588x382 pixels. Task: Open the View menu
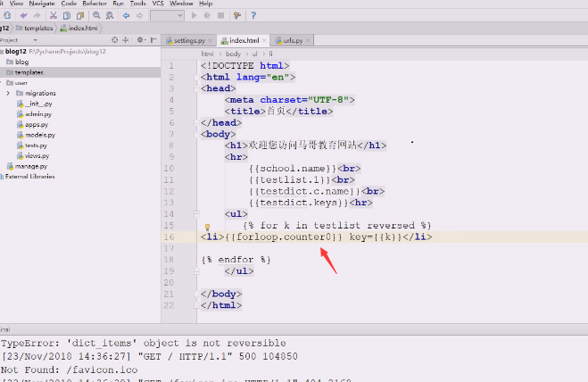tap(16, 4)
